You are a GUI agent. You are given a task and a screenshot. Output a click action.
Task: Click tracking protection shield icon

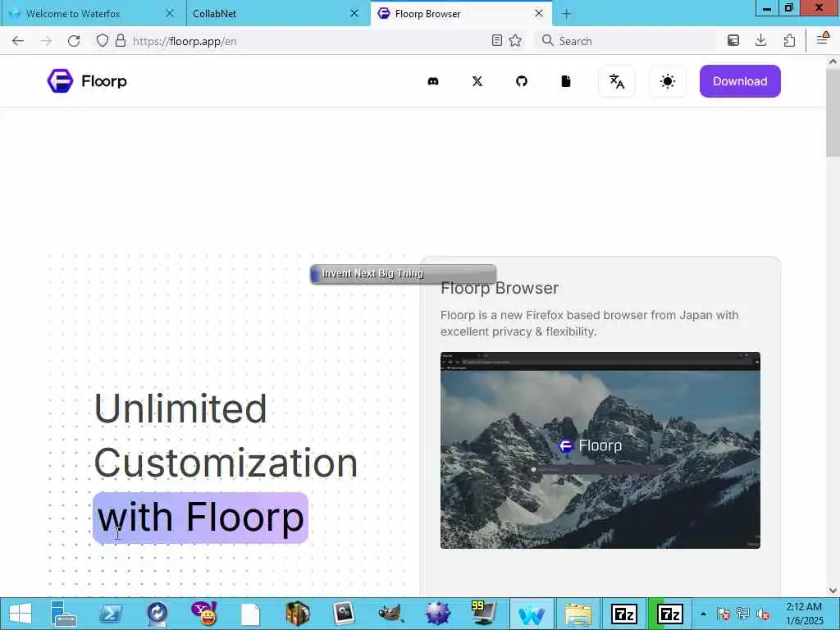point(103,41)
